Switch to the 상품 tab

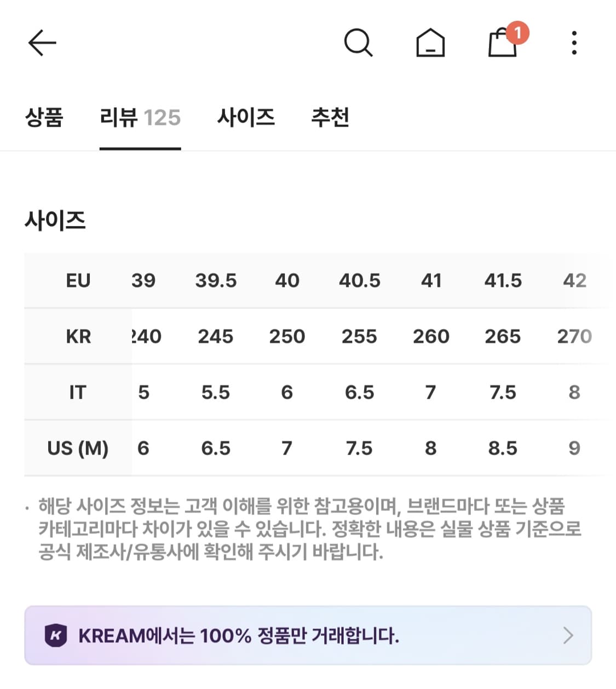pyautogui.click(x=45, y=118)
